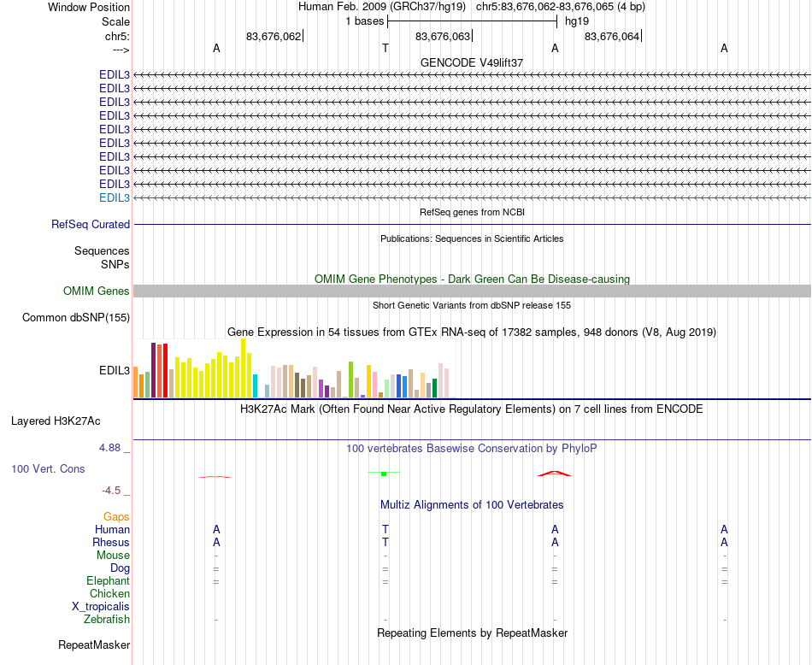Click T base in the Rhesus alignment row
Image resolution: width=812 pixels, height=665 pixels.
[385, 542]
